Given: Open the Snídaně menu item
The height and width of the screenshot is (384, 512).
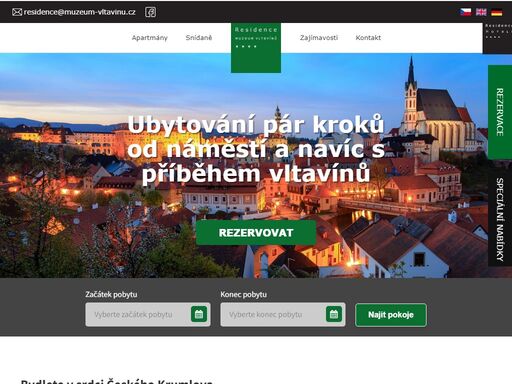Looking at the screenshot, I should [x=199, y=38].
